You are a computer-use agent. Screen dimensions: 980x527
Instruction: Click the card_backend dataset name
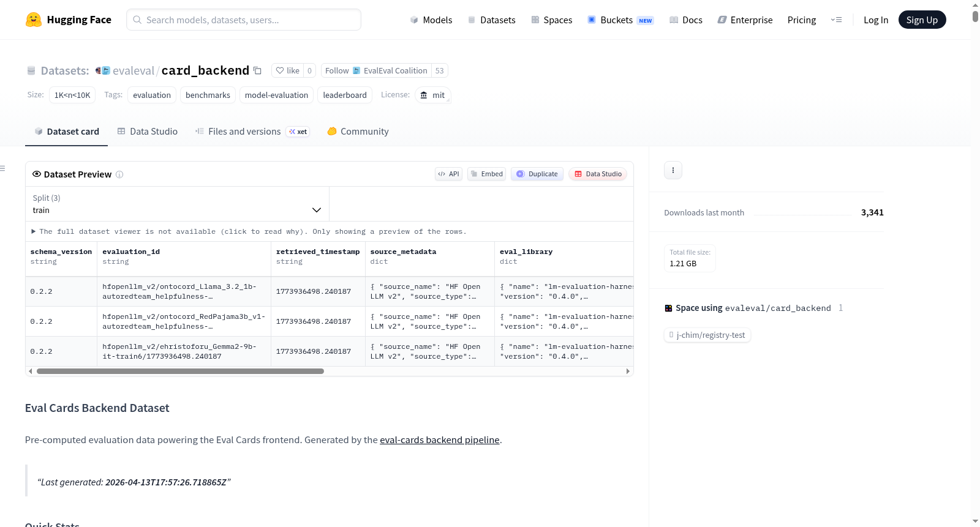[x=205, y=70]
